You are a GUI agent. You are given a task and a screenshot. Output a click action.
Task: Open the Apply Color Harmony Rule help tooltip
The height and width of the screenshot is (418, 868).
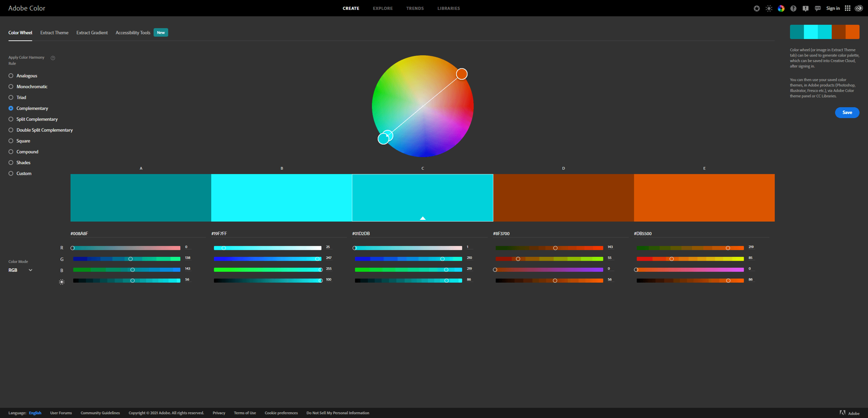click(53, 57)
